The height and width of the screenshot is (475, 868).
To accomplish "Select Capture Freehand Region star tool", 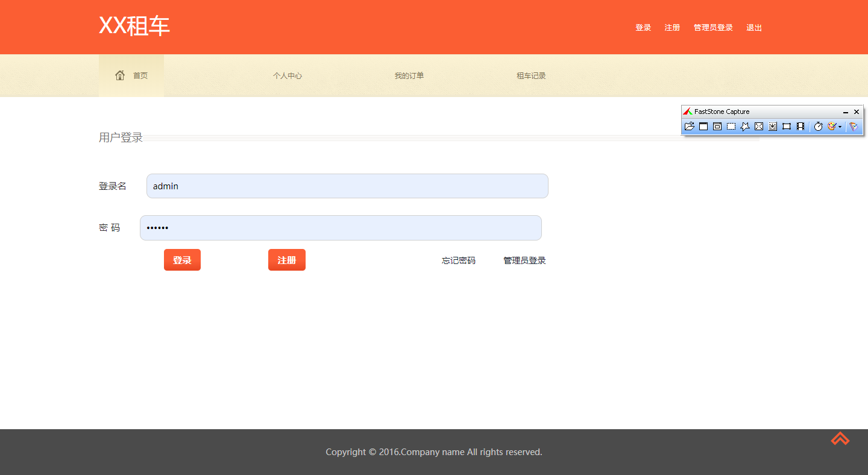I will [745, 127].
